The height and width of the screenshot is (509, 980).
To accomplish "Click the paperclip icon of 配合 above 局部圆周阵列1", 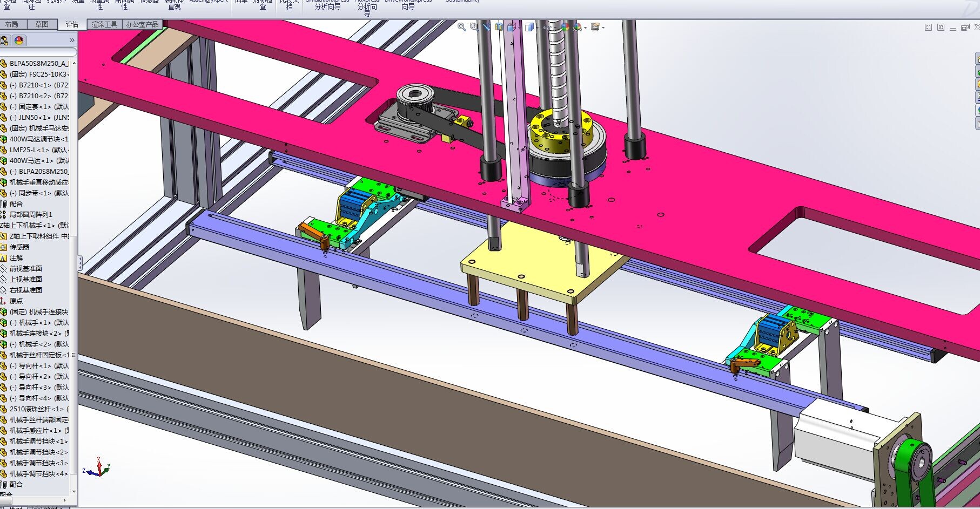I will pyautogui.click(x=3, y=203).
